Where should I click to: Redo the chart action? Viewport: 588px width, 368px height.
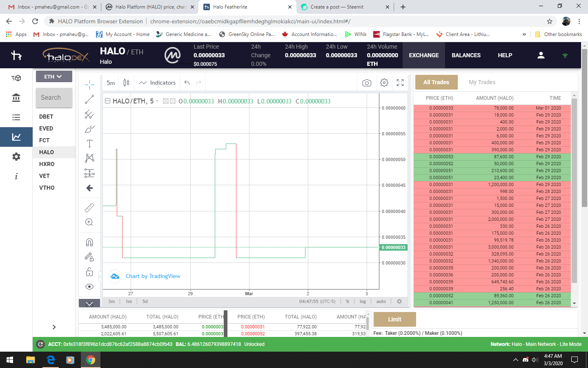point(198,83)
